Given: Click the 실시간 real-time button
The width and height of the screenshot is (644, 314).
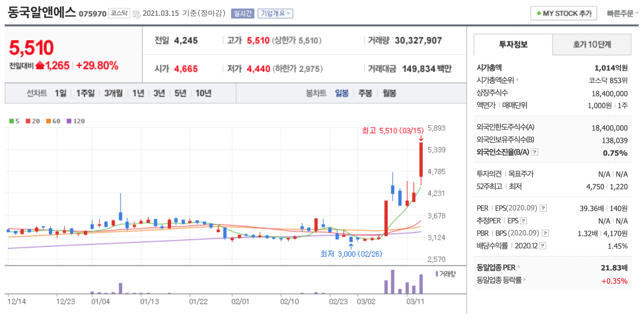Looking at the screenshot, I should point(243,14).
